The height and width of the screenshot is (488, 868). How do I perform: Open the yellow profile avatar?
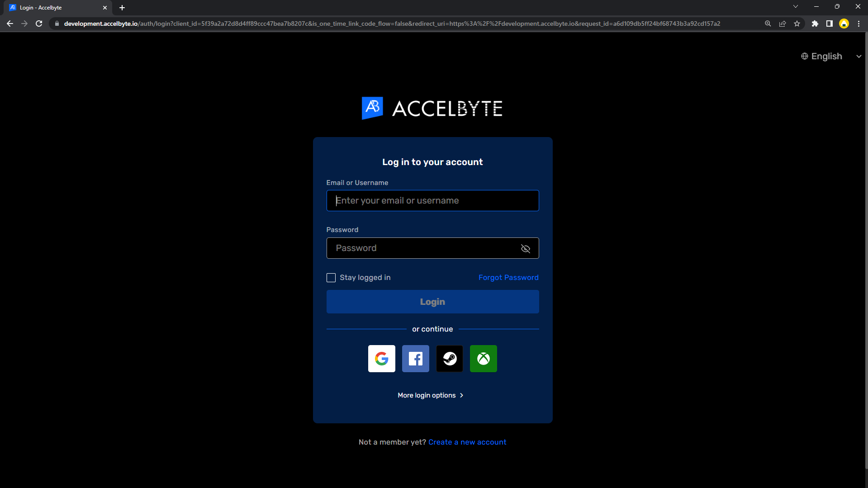coord(844,24)
